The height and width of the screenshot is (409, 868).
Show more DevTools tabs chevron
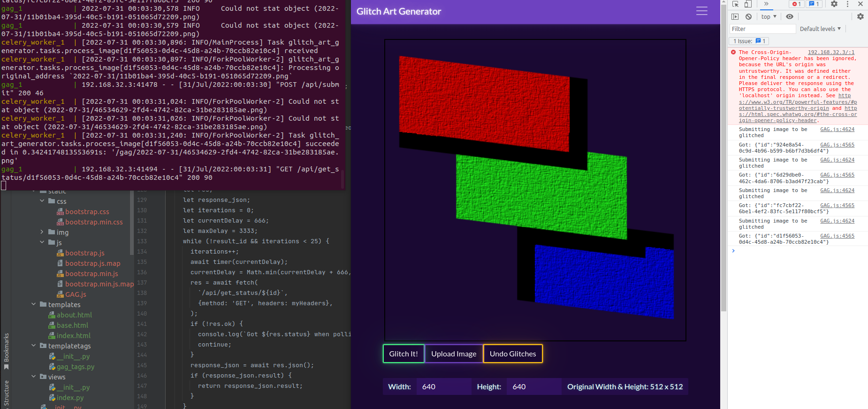coord(766,4)
